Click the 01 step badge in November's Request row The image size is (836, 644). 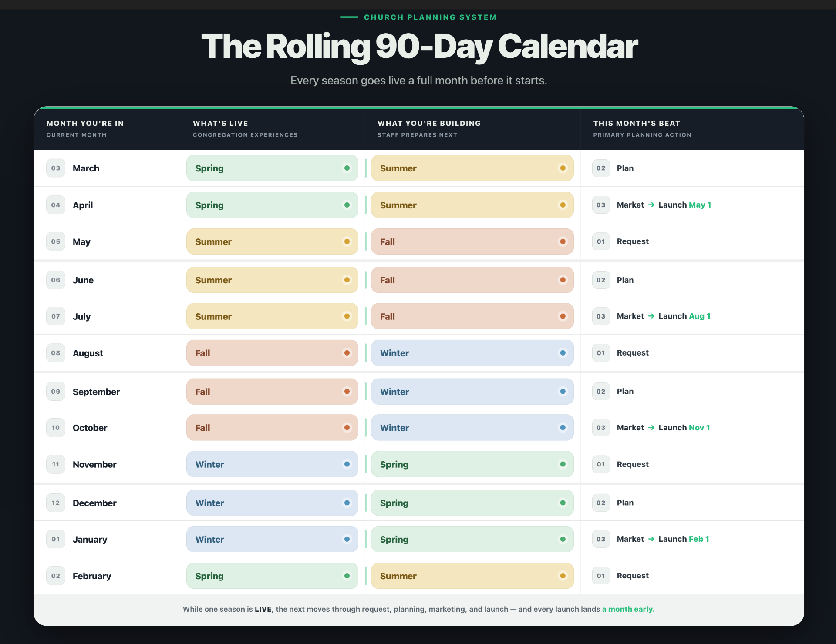click(x=601, y=464)
